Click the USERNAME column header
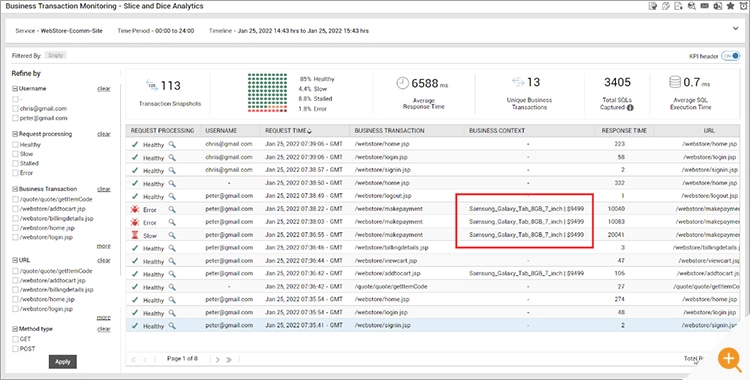 221,131
